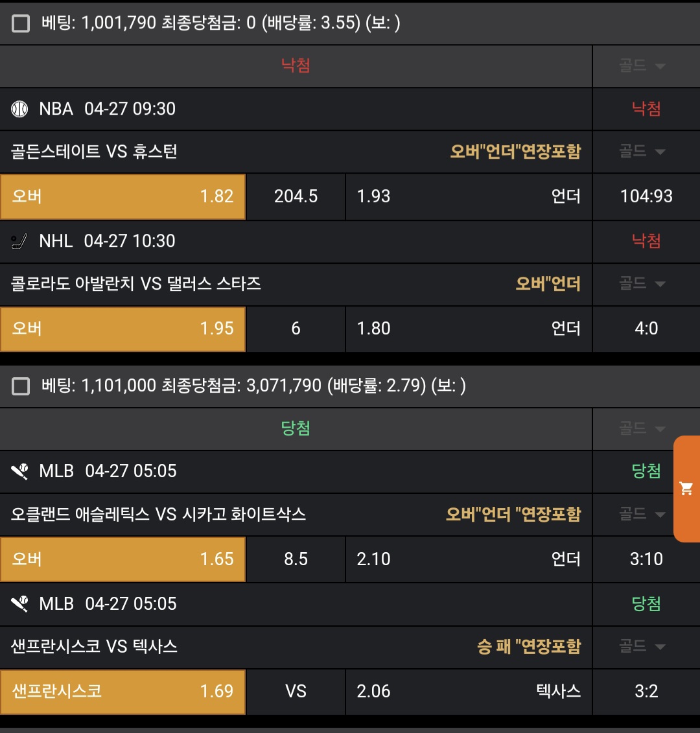Click the baseball icon beside San Francisco game
Screen dimensions: 700x733
pos(20,604)
